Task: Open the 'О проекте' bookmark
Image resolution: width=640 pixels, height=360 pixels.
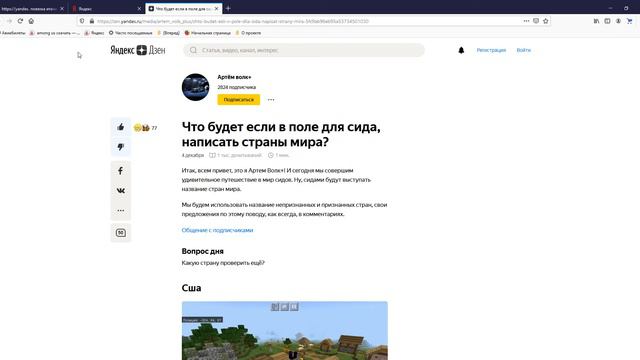Action: click(x=248, y=33)
